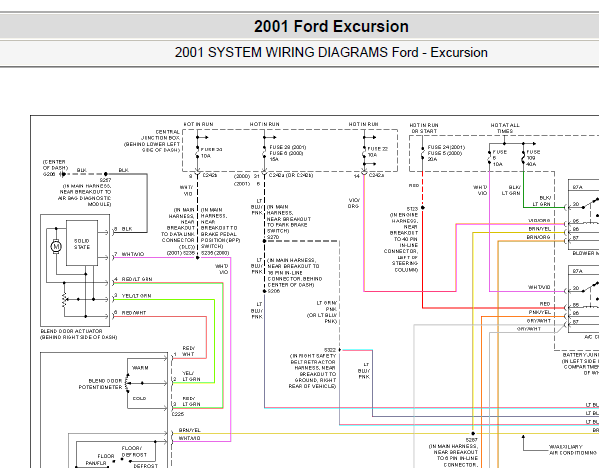Click the 'HOT IN RUN OR START' heading
599x468 pixels.
pos(424,128)
